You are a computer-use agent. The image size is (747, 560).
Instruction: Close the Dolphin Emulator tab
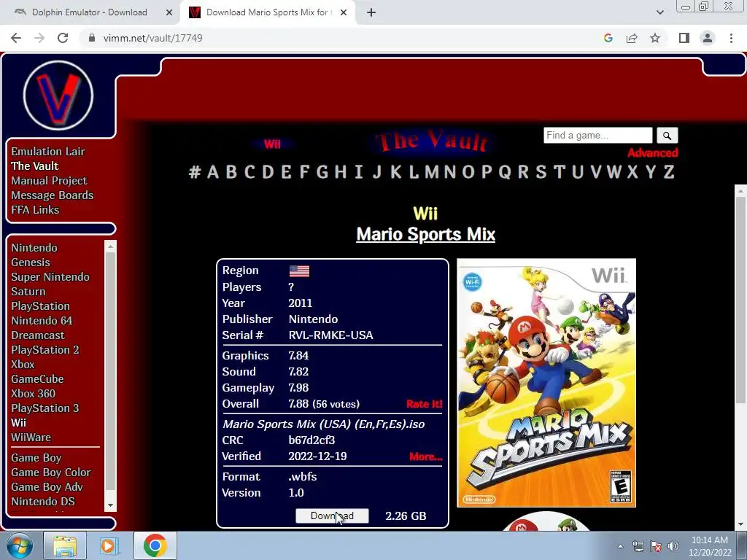(169, 12)
